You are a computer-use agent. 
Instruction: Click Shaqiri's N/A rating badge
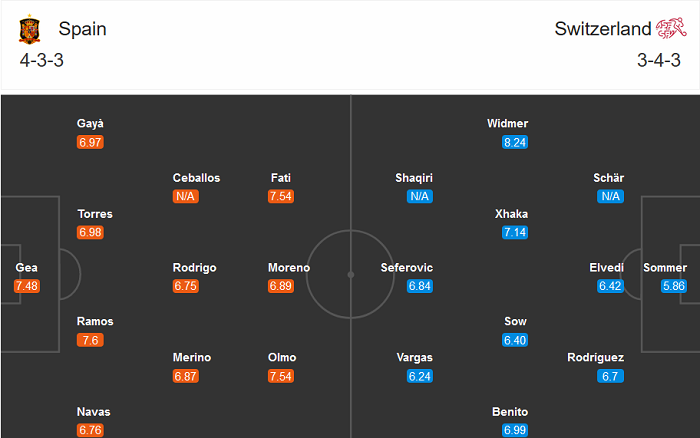coord(419,196)
